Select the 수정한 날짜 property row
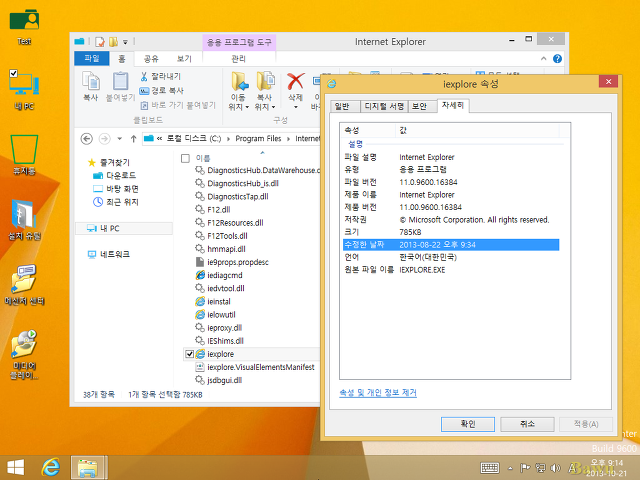Screen dimensions: 640x480 point(451,245)
